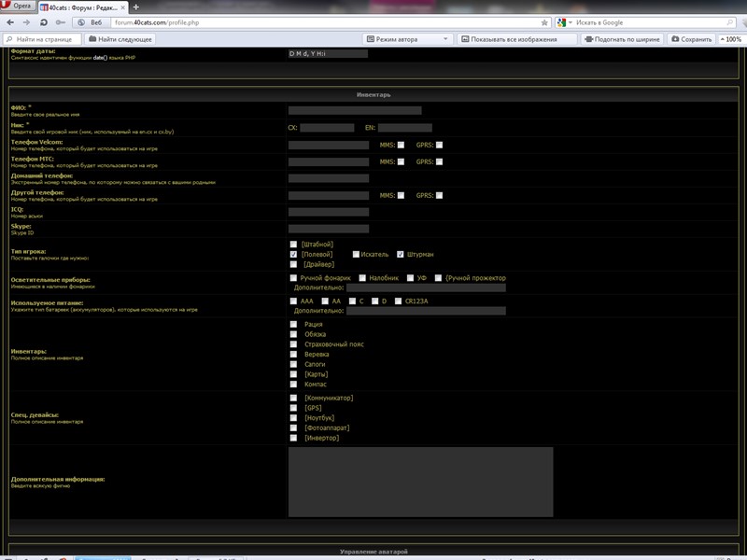Click the Искать в Google search field
Viewport: 747px width, 560px height.
tap(649, 22)
